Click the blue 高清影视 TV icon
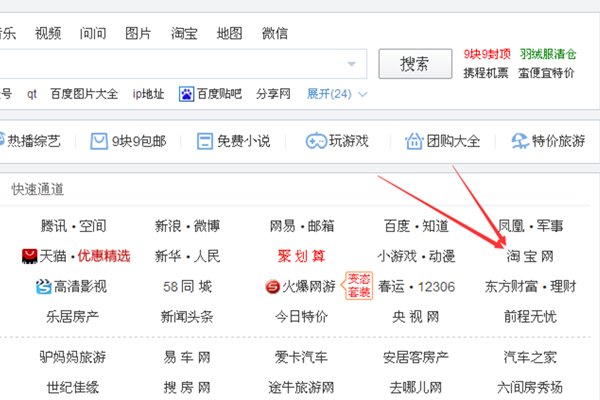Screen dimensions: 600x400 43,286
